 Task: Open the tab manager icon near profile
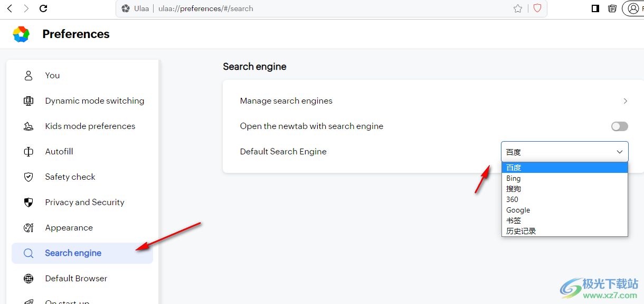click(612, 8)
